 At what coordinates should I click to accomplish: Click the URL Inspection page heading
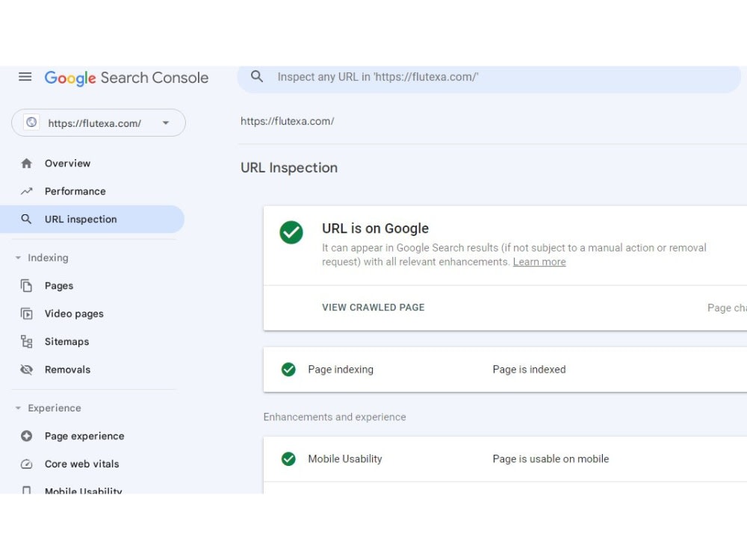point(289,167)
